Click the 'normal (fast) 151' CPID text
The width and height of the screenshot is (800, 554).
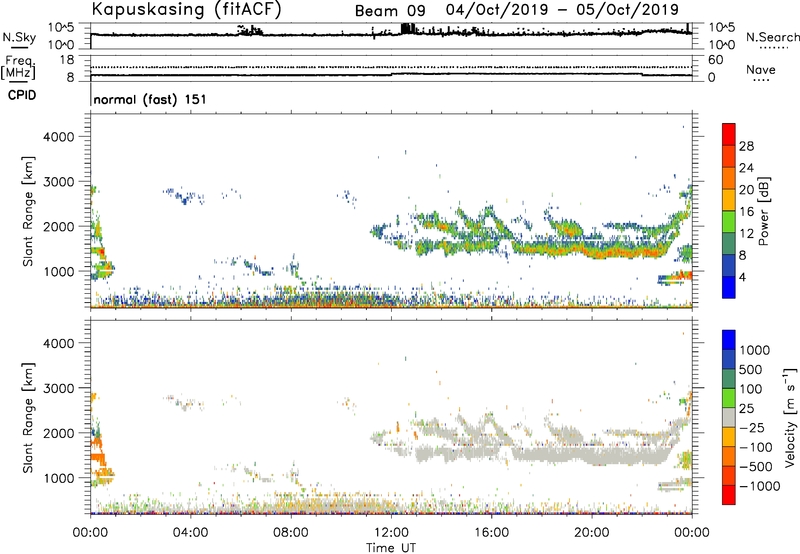[x=150, y=99]
